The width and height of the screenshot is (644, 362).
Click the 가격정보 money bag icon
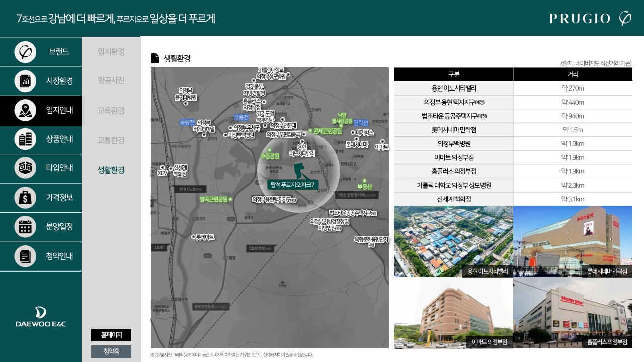pyautogui.click(x=25, y=198)
